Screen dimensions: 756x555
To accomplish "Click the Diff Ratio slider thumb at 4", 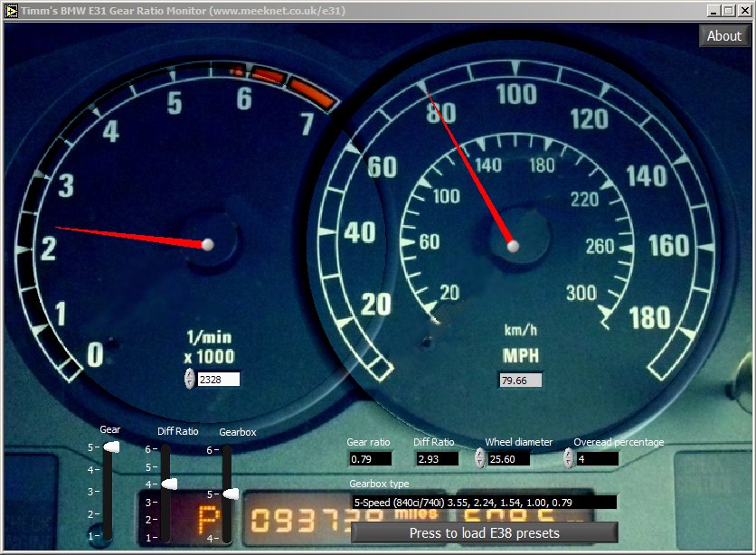I will coord(169,484).
